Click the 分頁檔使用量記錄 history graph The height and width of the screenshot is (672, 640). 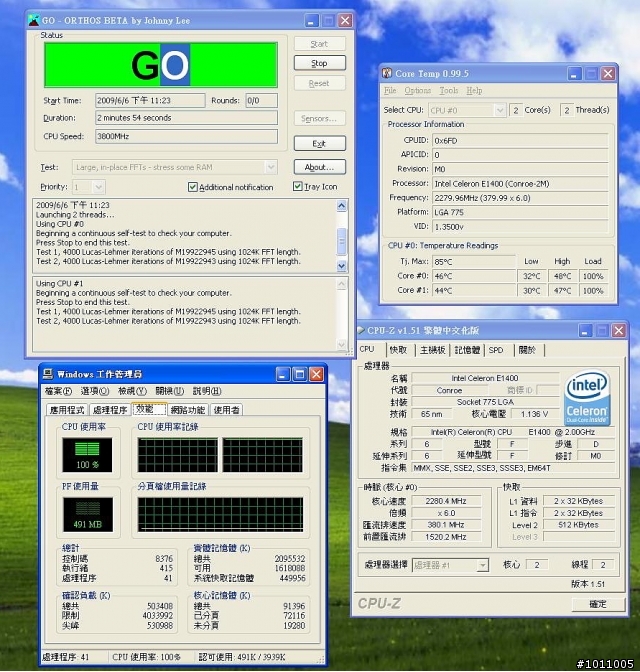tap(220, 514)
